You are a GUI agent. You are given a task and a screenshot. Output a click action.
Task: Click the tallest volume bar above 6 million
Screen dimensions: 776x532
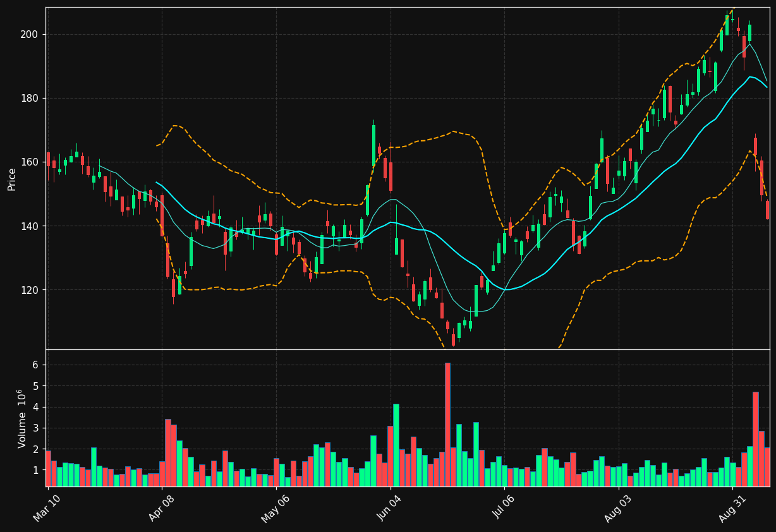(x=447, y=425)
